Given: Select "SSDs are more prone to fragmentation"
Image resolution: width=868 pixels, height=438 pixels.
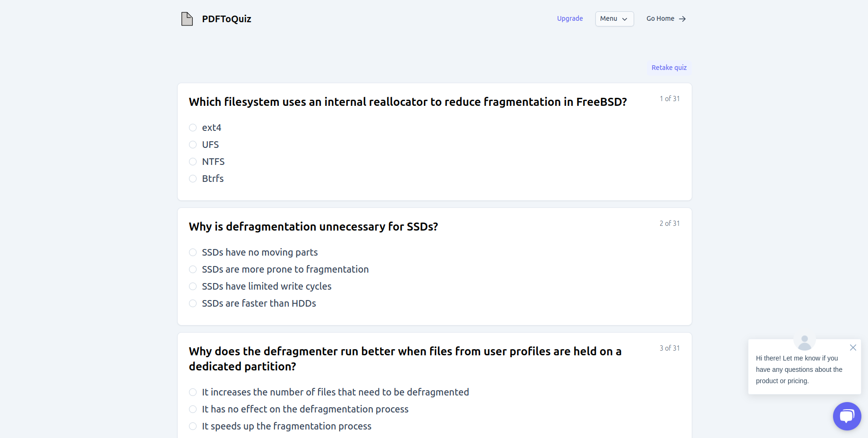Looking at the screenshot, I should coord(193,269).
